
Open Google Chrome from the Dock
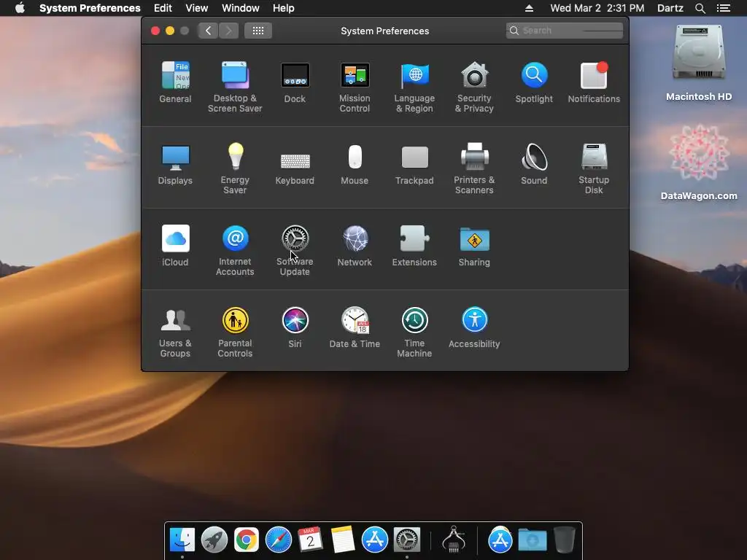[247, 540]
